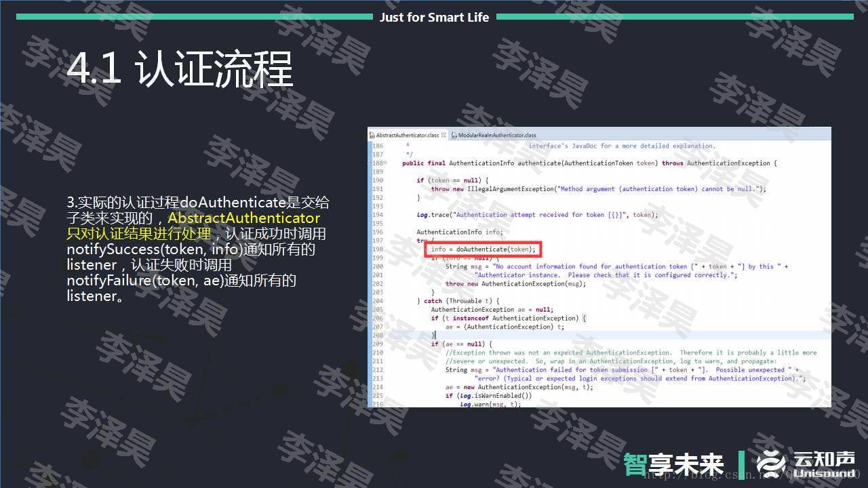Click the 'Just for Smart Life' header text
This screenshot has width=868, height=488.
434,18
